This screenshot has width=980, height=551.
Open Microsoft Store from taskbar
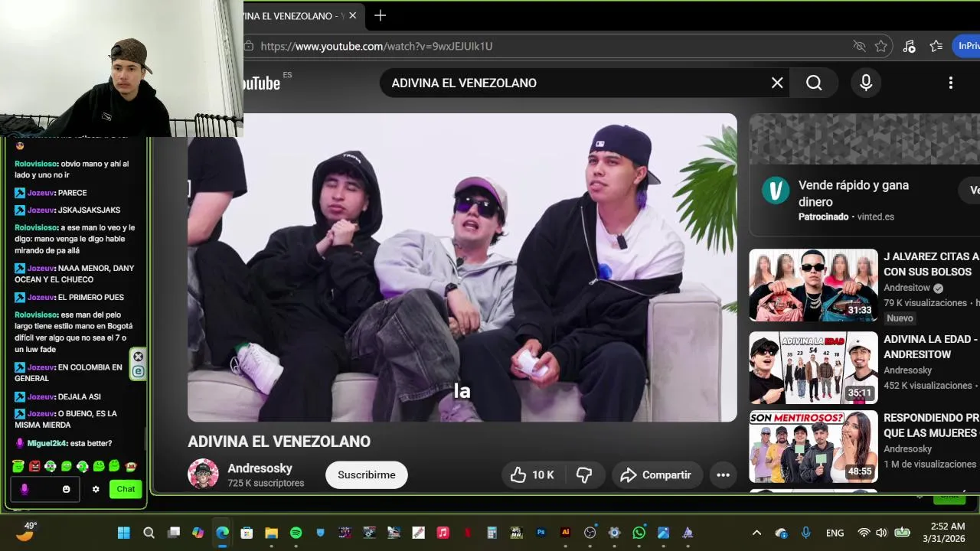pos(247,533)
